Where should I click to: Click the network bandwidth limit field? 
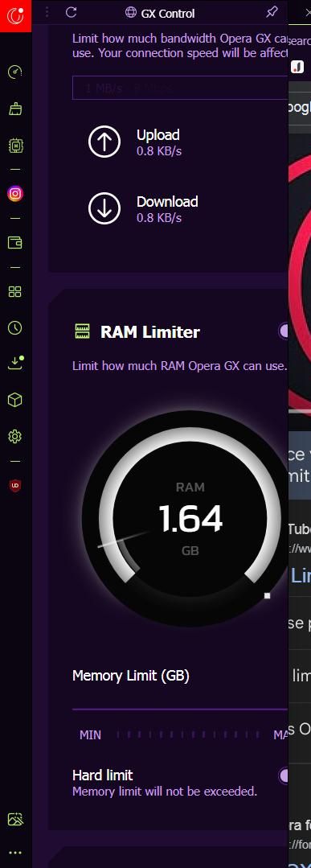[x=180, y=88]
